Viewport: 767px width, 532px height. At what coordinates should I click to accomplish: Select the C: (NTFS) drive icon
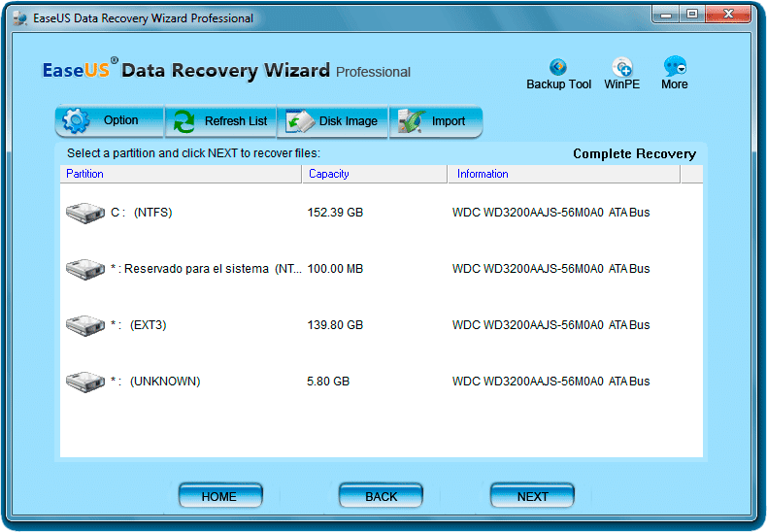pos(85,214)
